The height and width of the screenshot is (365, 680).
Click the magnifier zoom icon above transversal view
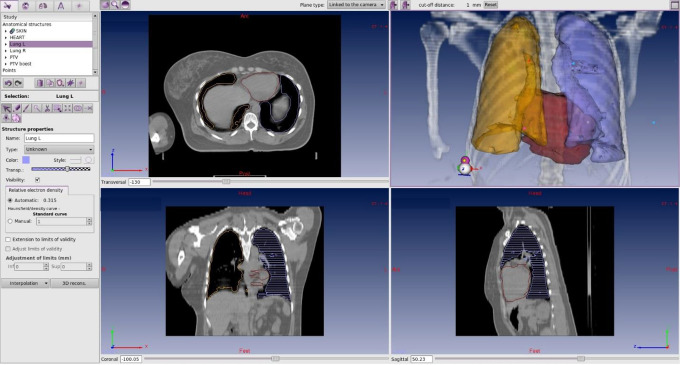tap(115, 5)
